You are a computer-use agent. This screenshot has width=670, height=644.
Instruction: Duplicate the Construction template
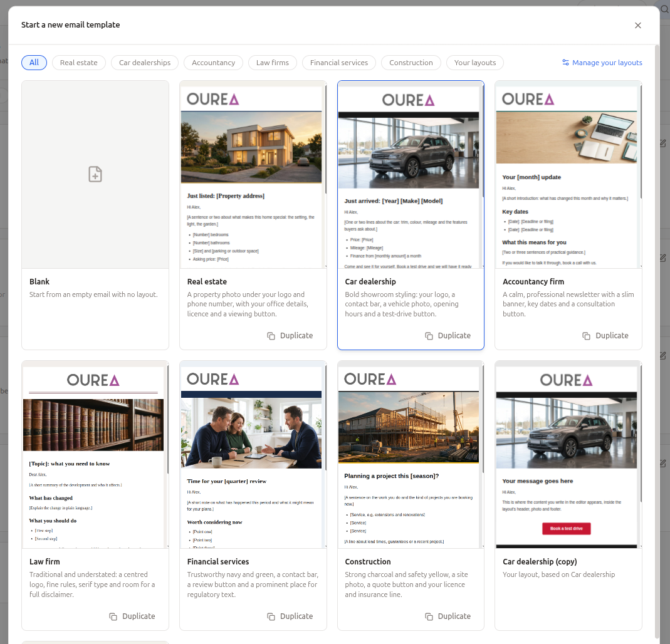coord(448,616)
